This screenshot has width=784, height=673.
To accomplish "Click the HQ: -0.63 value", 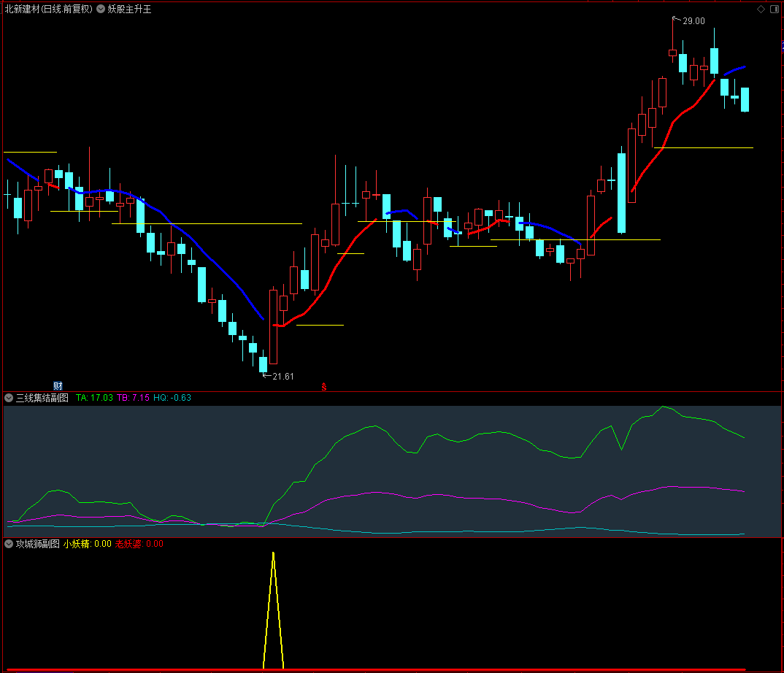I will [x=172, y=398].
